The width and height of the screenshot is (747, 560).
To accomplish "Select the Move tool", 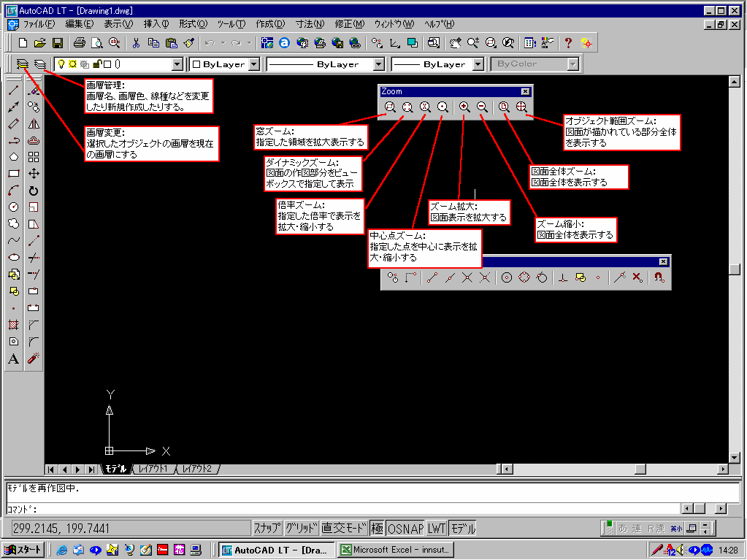I will (x=34, y=174).
